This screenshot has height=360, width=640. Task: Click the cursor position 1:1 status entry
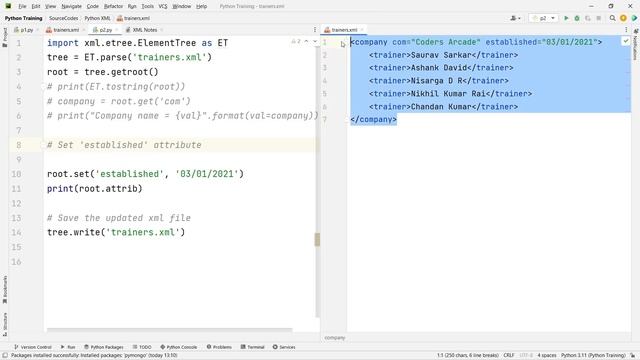click(x=468, y=356)
